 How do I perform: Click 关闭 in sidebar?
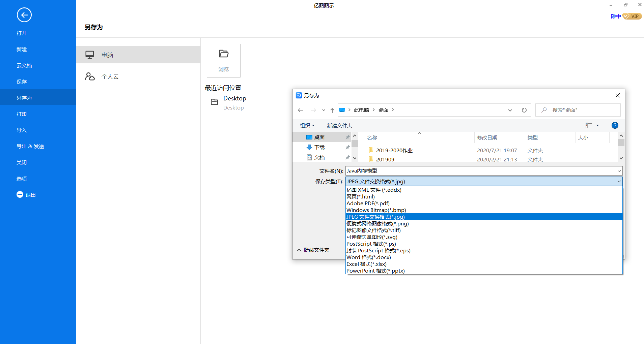38,162
